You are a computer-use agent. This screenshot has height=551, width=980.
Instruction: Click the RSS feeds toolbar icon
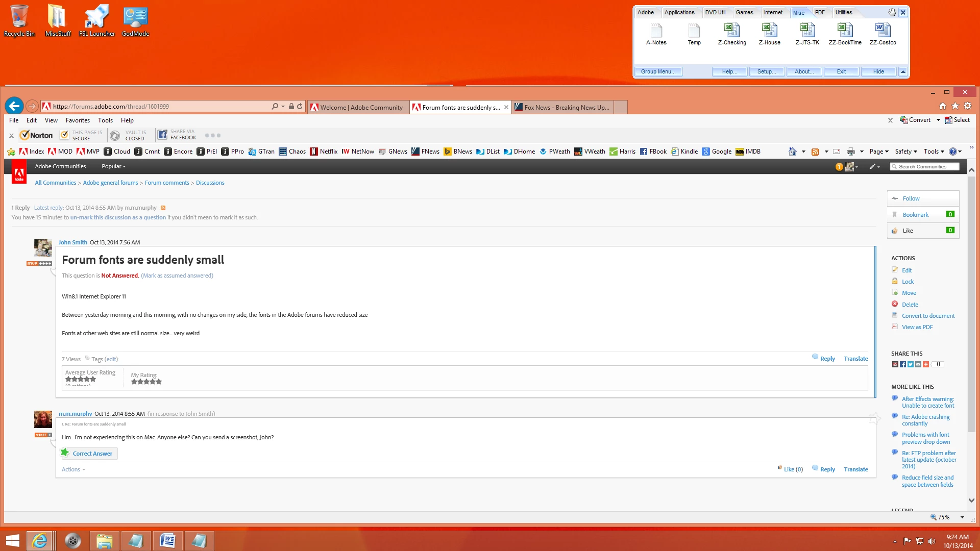(815, 152)
